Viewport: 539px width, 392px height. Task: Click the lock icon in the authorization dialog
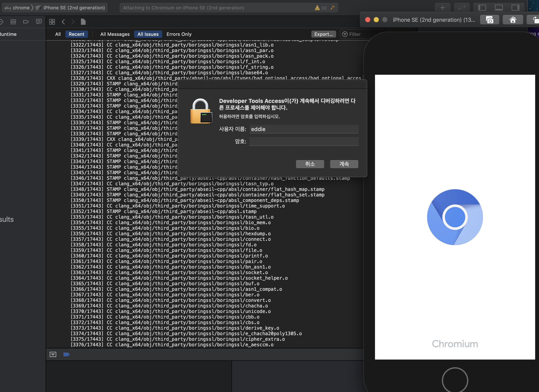pyautogui.click(x=201, y=111)
